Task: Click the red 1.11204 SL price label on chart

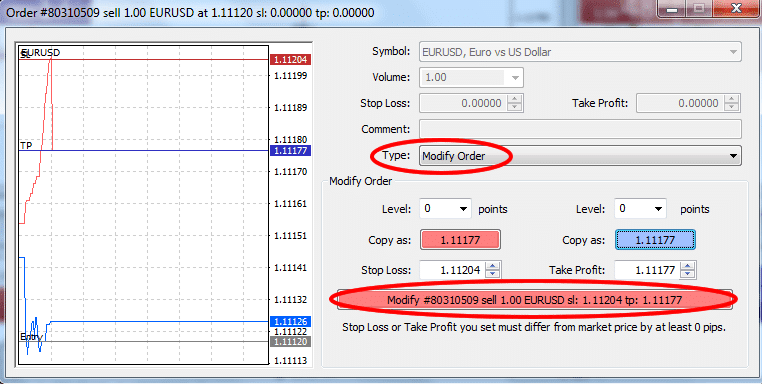Action: [x=290, y=60]
